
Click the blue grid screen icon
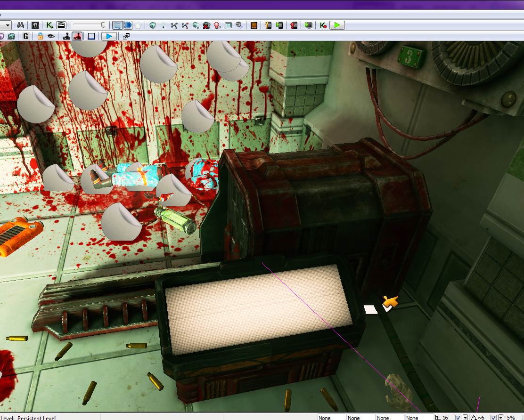[228, 25]
